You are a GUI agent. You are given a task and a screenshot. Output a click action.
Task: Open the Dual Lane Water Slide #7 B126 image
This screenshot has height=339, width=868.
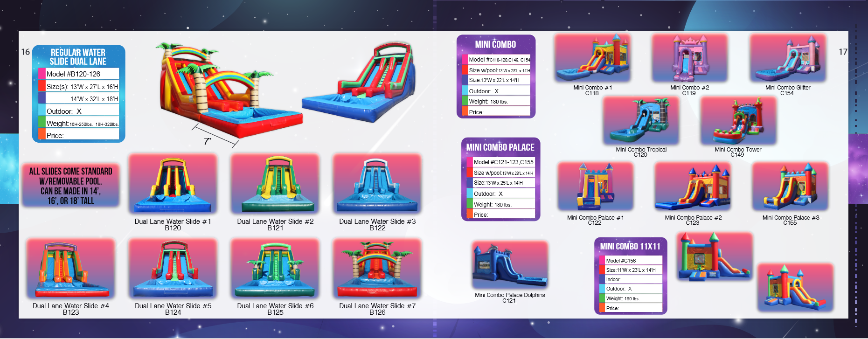pos(377,269)
